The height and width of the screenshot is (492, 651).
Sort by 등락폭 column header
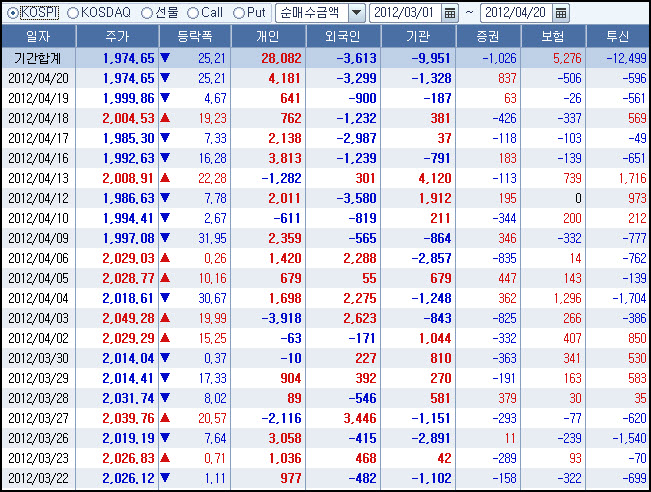(195, 37)
